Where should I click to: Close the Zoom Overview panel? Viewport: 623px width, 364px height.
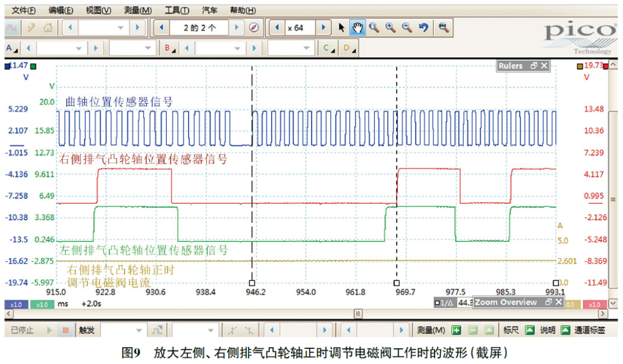tap(558, 302)
